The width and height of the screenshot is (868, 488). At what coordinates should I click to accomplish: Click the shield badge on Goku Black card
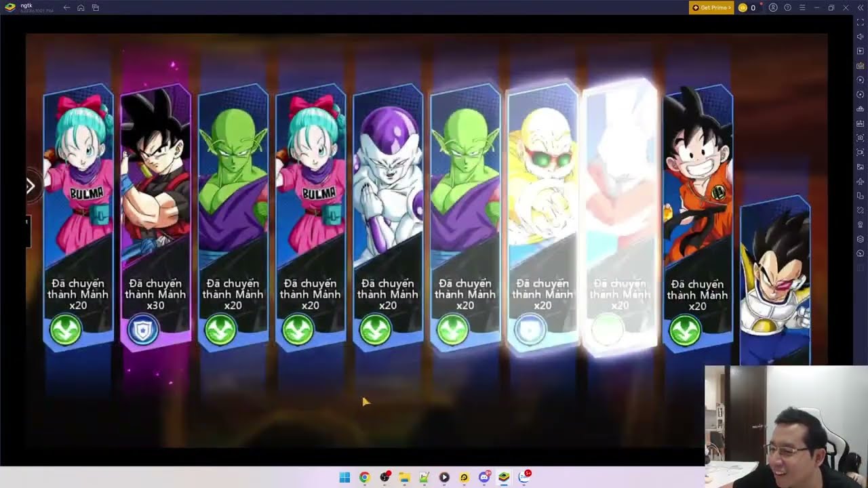[143, 330]
